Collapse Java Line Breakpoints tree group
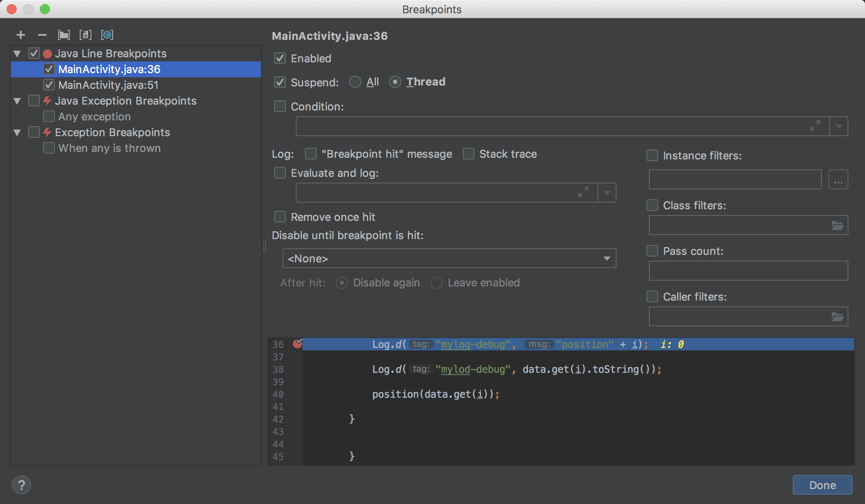The image size is (865, 504). [x=17, y=54]
